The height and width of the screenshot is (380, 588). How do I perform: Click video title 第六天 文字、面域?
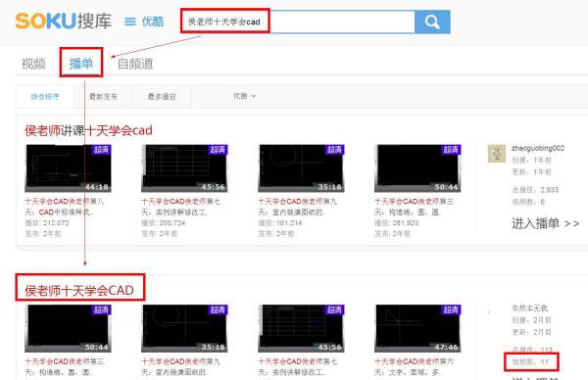point(414,366)
